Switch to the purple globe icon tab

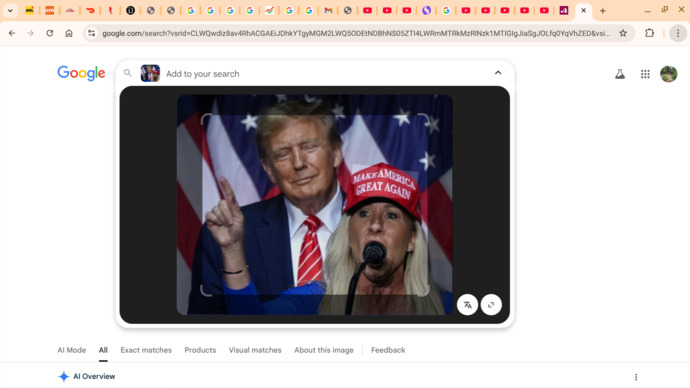pos(426,11)
